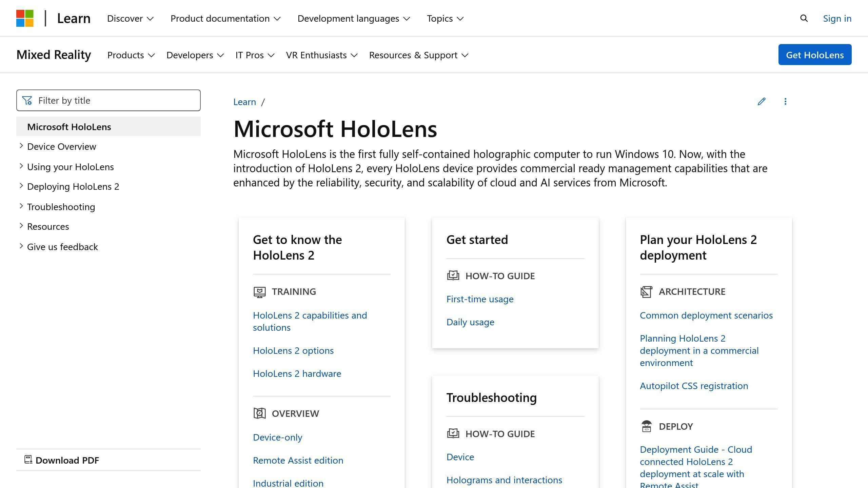Screen dimensions: 868x488
Task: Click the Troubleshooting card heading
Action: (x=491, y=398)
